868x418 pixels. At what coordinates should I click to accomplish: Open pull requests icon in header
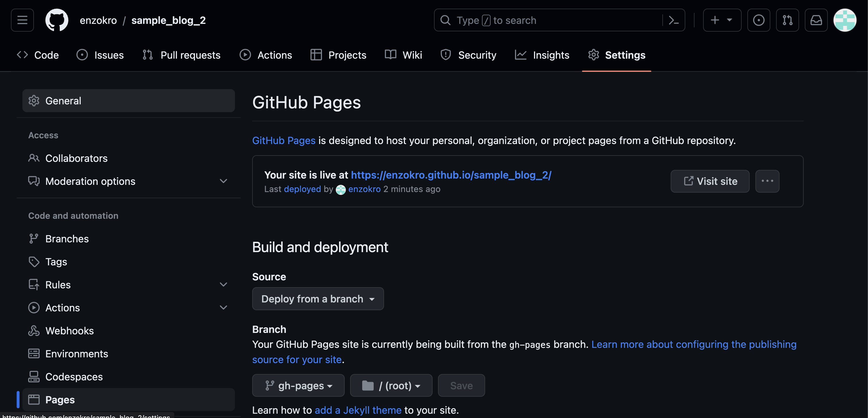point(787,20)
